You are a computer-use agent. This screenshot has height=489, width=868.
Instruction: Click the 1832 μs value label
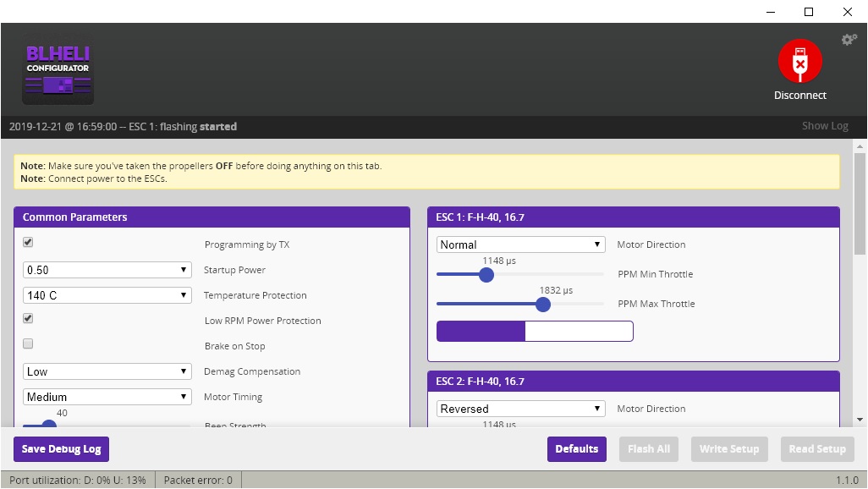[557, 290]
